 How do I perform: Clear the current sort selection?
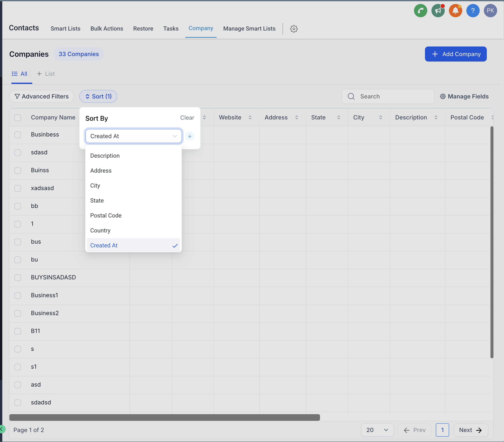click(x=187, y=118)
